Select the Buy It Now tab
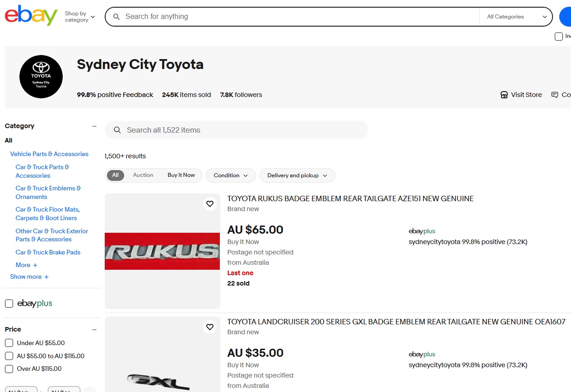 [x=181, y=175]
